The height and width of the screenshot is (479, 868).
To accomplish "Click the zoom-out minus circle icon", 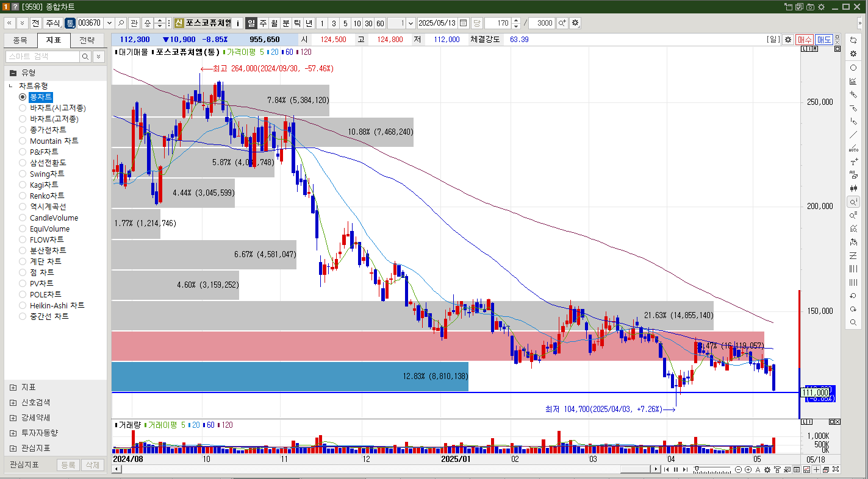I will [x=738, y=469].
